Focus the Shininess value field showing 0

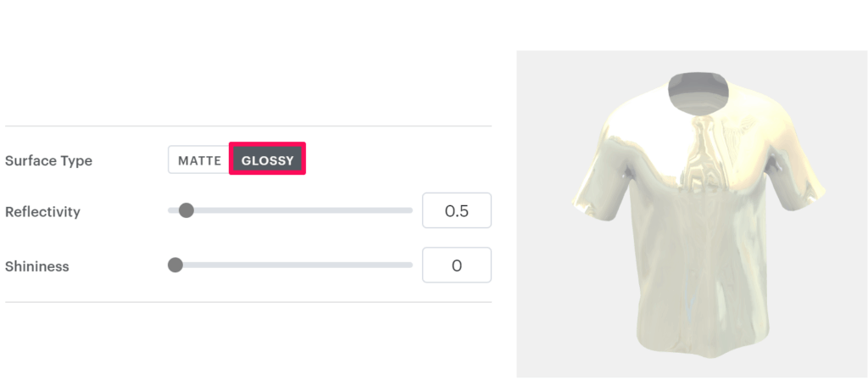click(x=456, y=265)
